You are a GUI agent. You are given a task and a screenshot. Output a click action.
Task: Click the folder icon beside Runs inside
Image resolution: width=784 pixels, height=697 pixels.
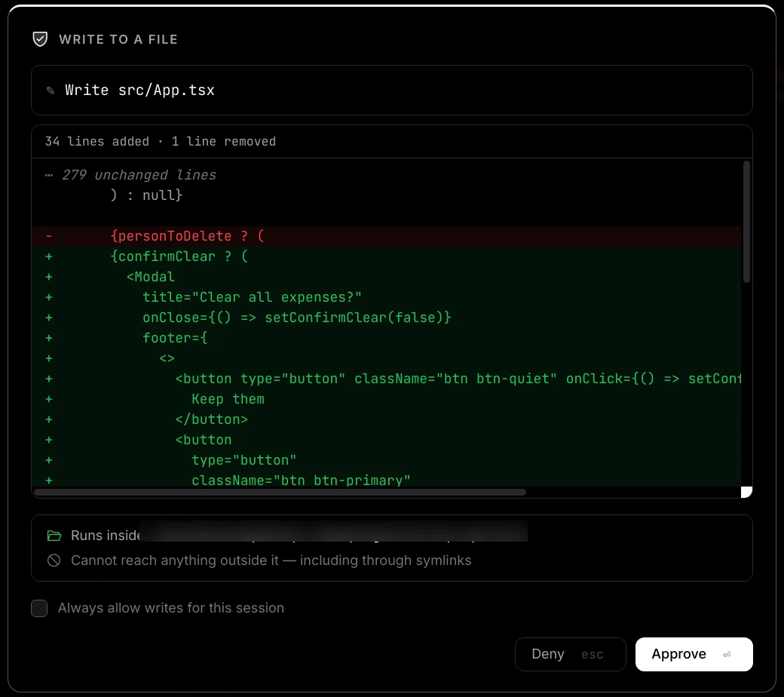(54, 536)
